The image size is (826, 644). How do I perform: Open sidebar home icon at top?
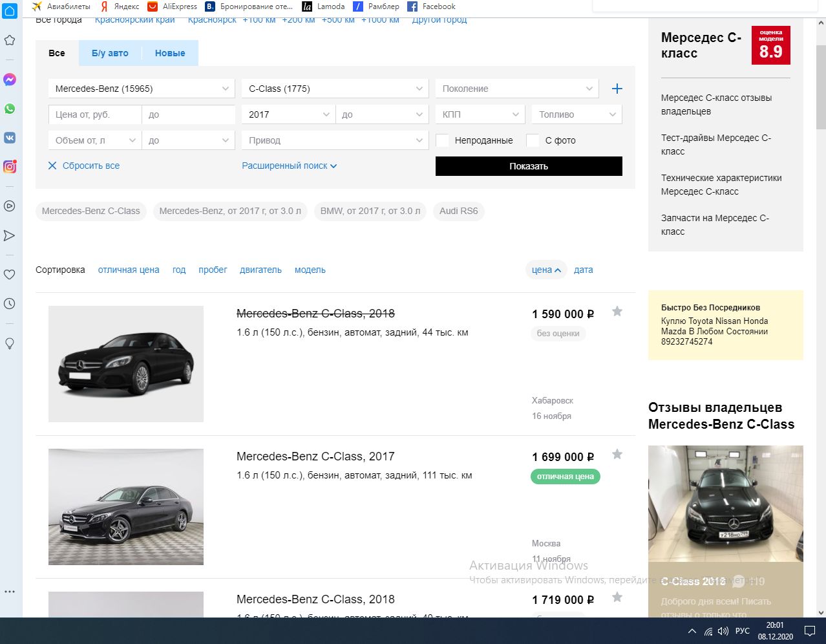pyautogui.click(x=10, y=11)
